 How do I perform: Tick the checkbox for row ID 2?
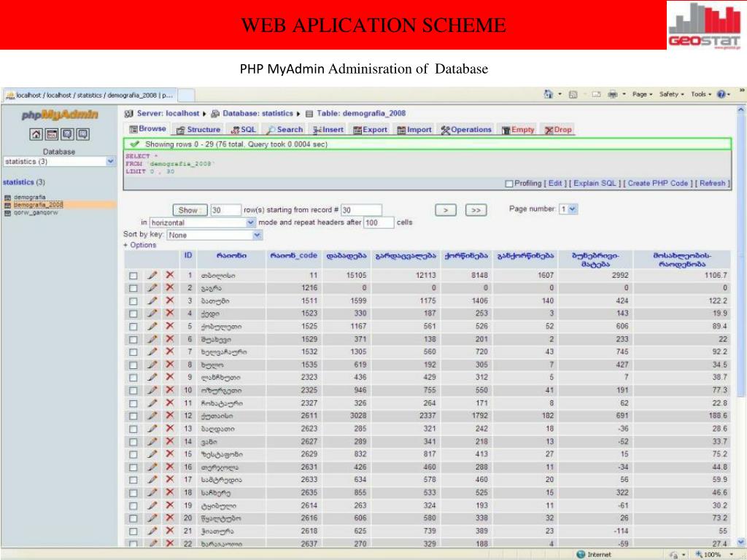[x=133, y=289]
